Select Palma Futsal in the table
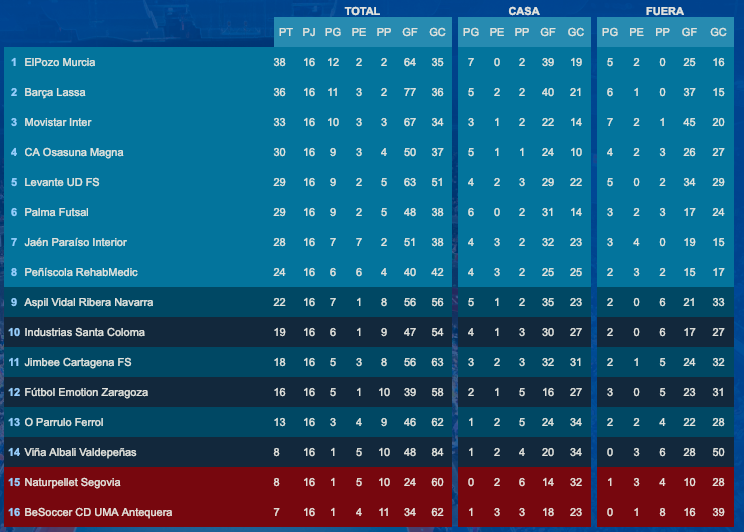This screenshot has width=744, height=532. (x=56, y=212)
